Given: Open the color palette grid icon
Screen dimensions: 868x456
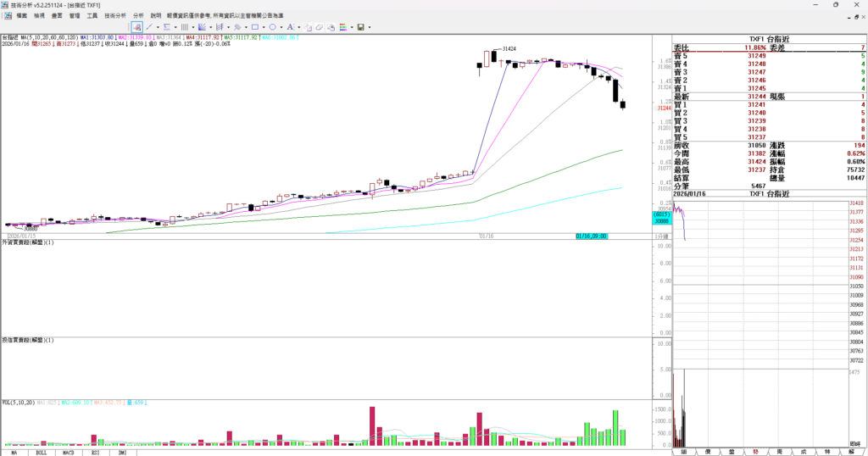Looking at the screenshot, I should 343,27.
